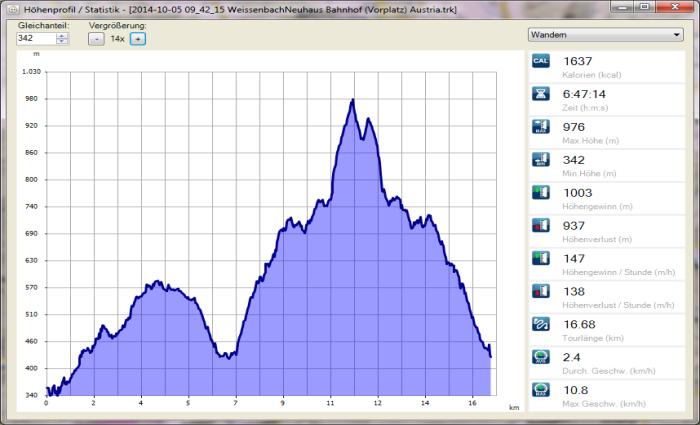Click the Max. Höhe icon
The width and height of the screenshot is (700, 425).
click(541, 128)
